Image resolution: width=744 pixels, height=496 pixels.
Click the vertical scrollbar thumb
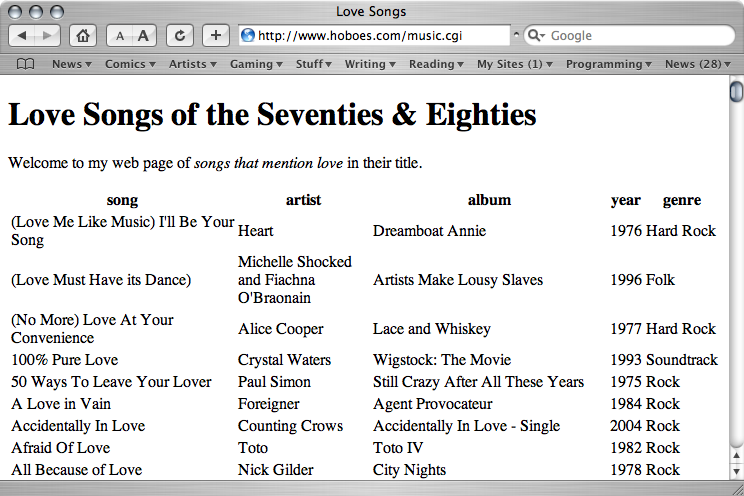pos(736,92)
